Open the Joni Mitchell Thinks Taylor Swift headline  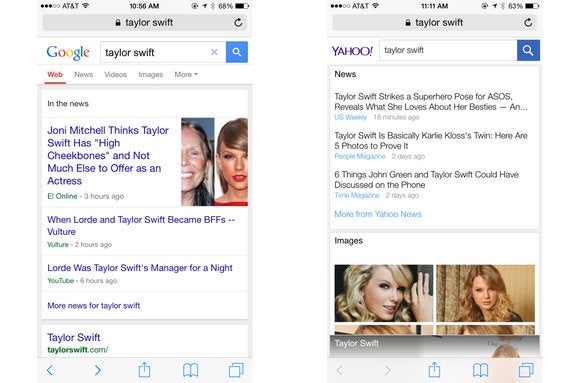pos(108,155)
